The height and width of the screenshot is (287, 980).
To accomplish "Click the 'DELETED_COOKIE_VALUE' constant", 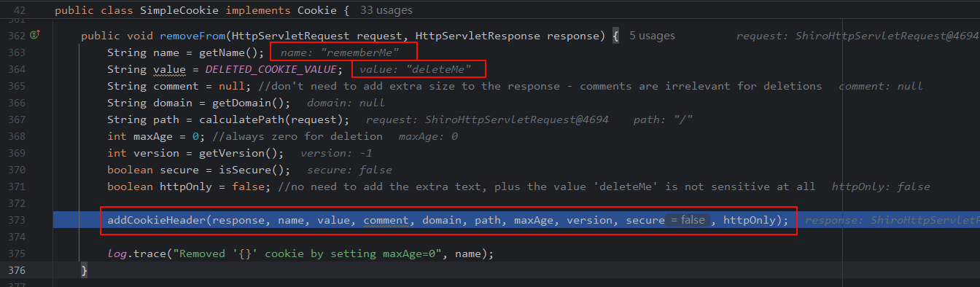I will tap(271, 69).
